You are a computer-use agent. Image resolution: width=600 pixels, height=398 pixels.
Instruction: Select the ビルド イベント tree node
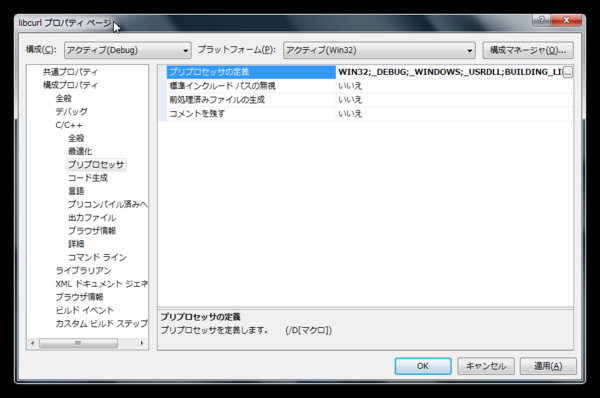coord(85,310)
